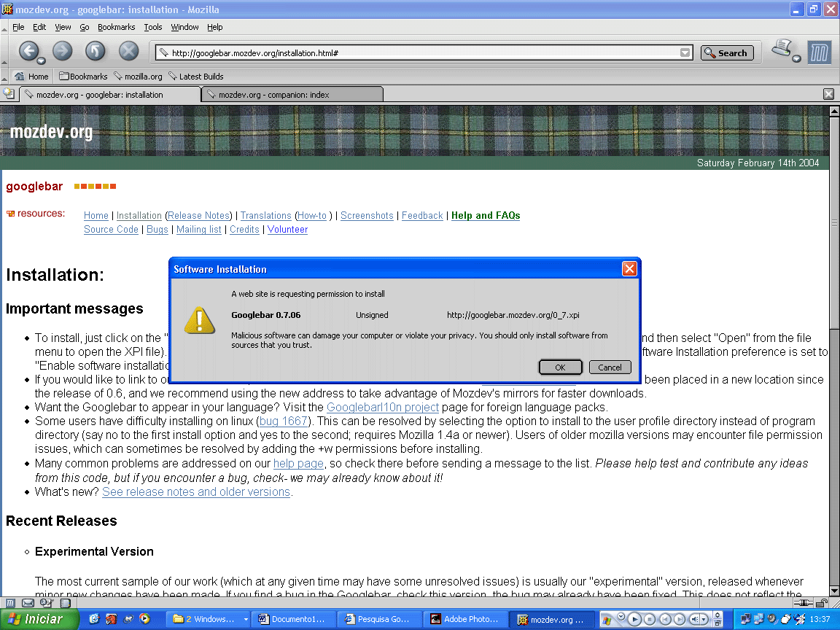
Task: Open the mozilla.org bookmark
Action: (x=139, y=77)
